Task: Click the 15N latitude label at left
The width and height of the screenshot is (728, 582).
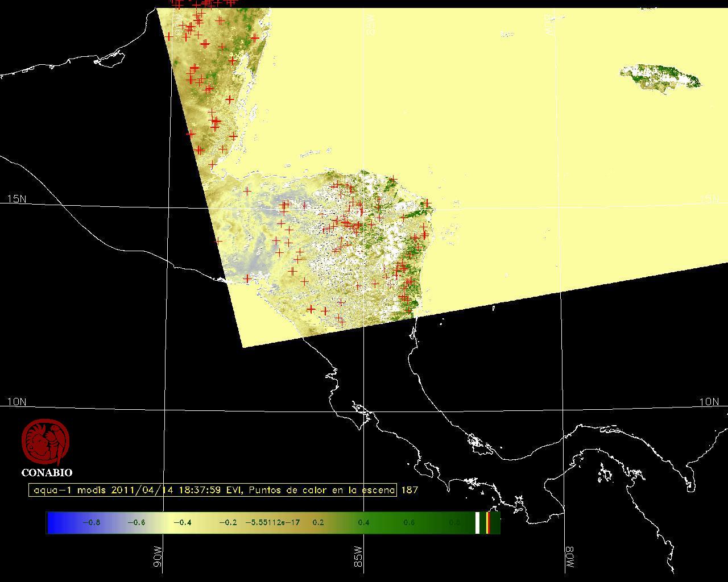Action: 16,199
